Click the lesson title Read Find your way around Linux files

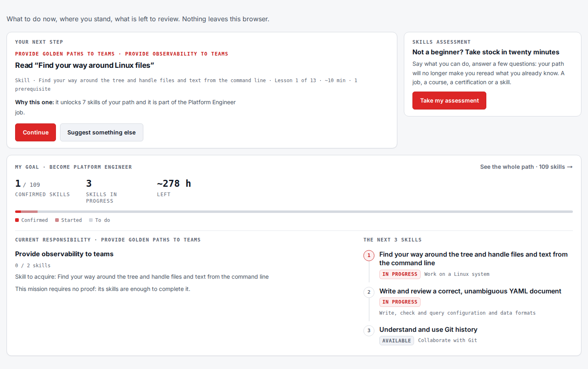[85, 65]
